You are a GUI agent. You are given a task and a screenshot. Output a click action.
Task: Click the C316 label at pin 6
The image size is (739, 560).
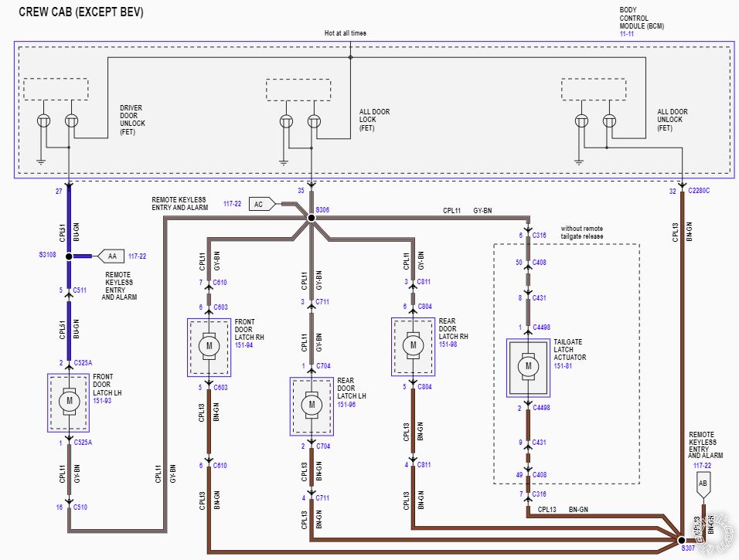(x=539, y=235)
